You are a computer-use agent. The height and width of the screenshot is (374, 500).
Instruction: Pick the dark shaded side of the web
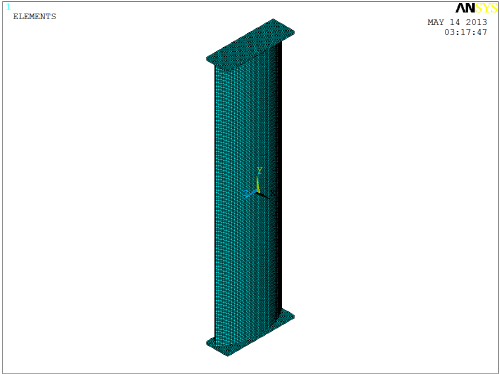[279, 177]
